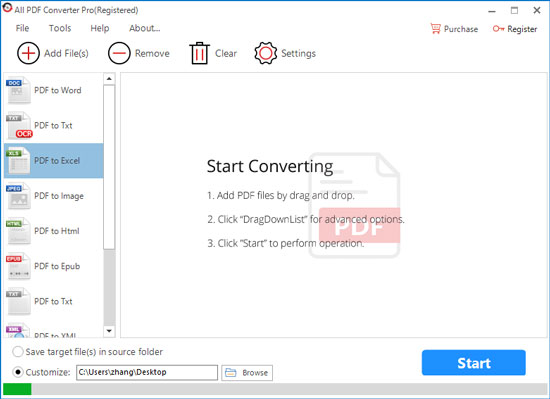Select the PDF to Txt OCR icon
Viewport: 550px width, 399px height.
pyautogui.click(x=19, y=126)
